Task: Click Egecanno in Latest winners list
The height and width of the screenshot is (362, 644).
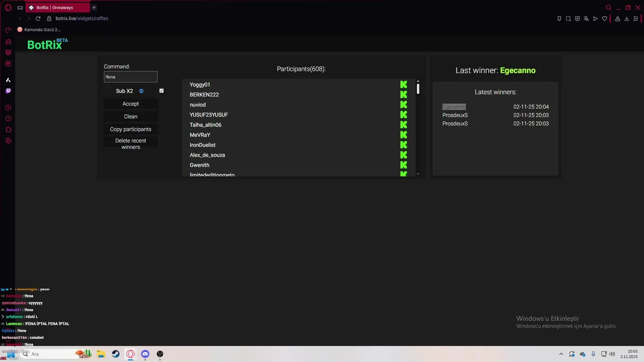Action: pyautogui.click(x=454, y=107)
